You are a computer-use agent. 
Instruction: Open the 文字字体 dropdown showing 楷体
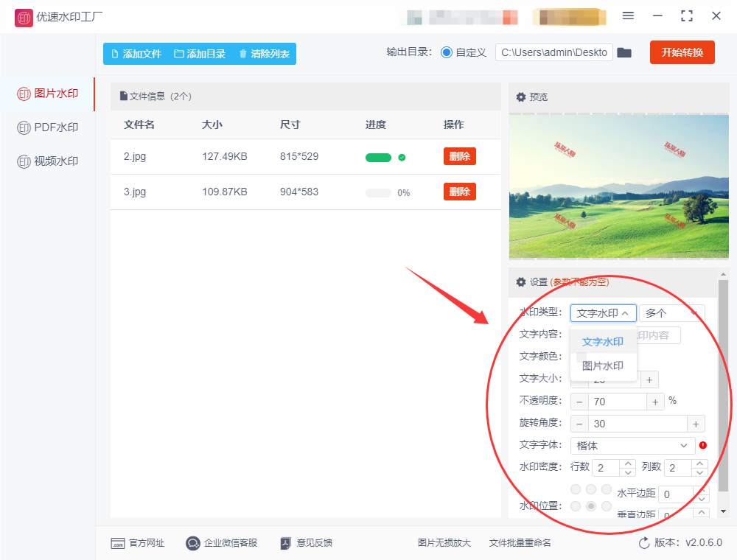coord(632,445)
